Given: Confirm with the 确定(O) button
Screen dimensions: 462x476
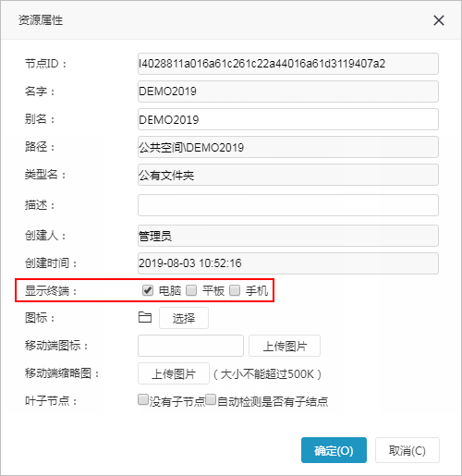Looking at the screenshot, I should coord(334,450).
